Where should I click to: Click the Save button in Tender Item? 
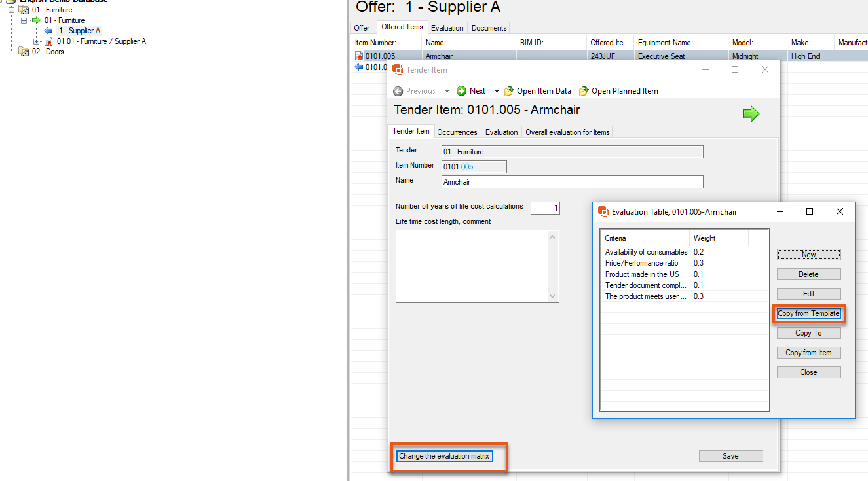click(x=730, y=456)
